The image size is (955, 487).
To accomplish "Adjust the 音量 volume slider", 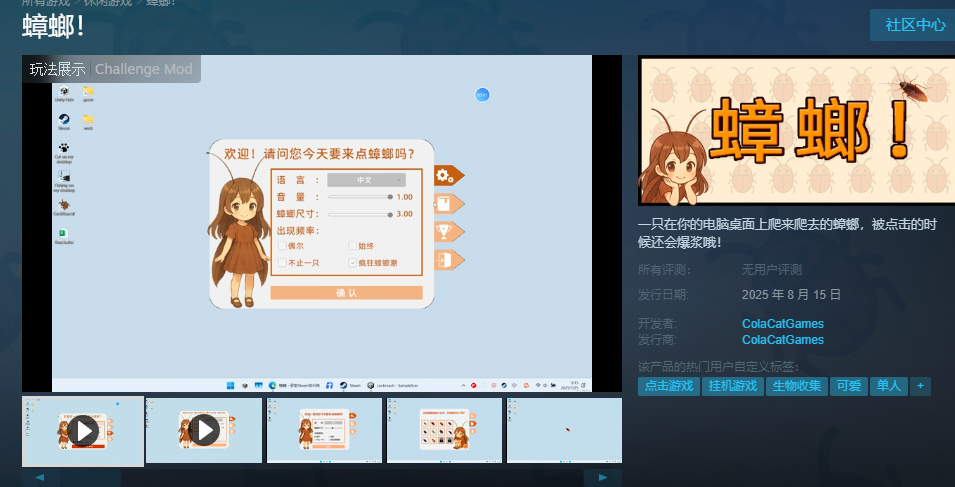I will (360, 197).
